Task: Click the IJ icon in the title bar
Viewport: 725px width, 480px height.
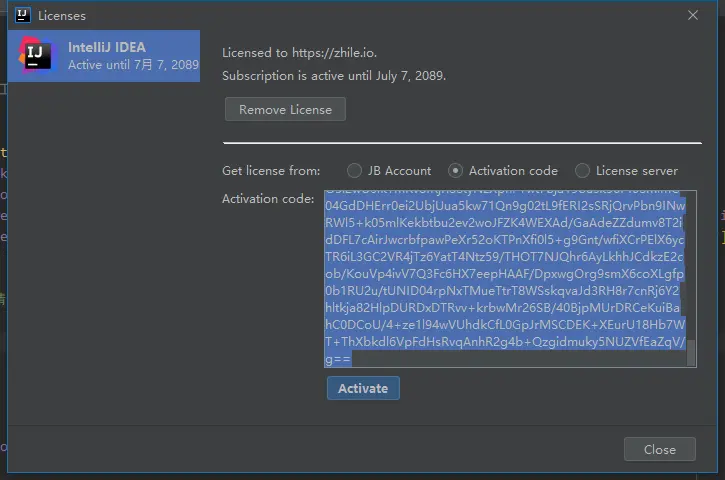Action: pos(22,15)
